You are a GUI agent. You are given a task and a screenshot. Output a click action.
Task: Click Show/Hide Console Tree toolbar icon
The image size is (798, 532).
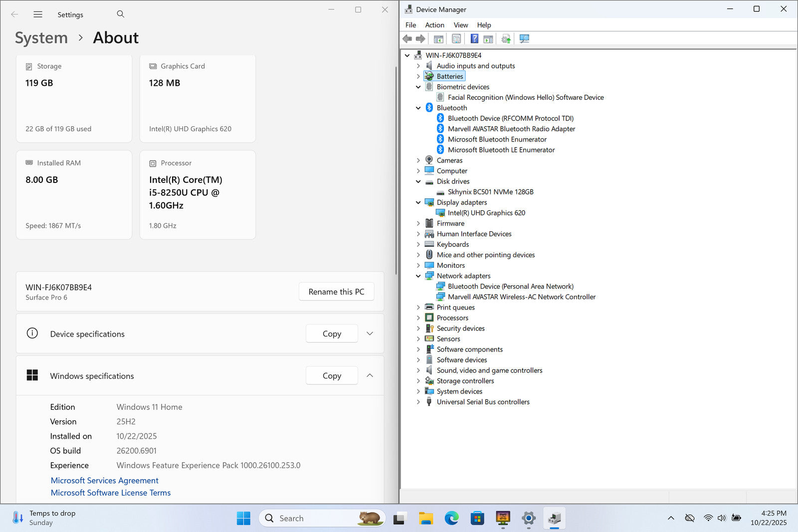(x=438, y=39)
